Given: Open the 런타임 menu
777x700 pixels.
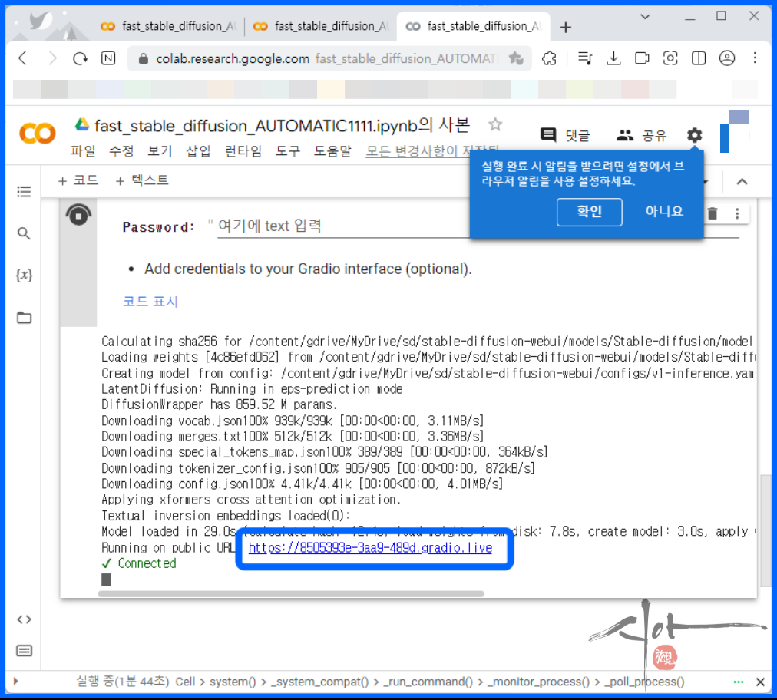Looking at the screenshot, I should (243, 150).
